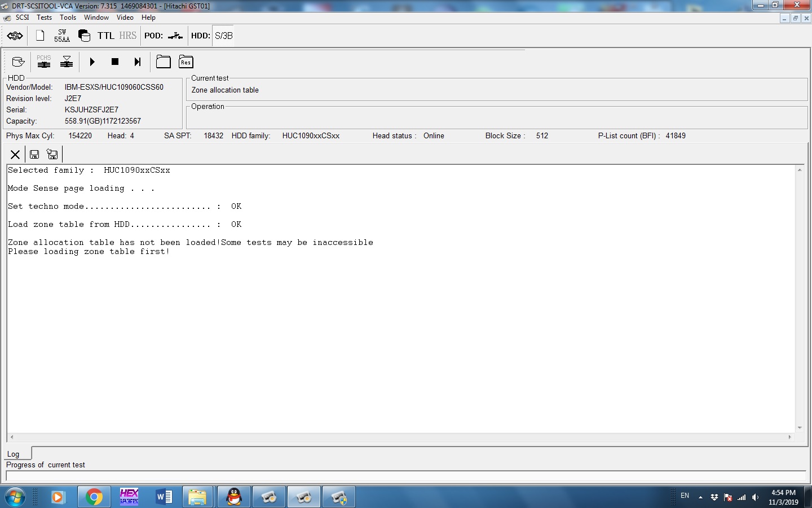Clear the log with the X icon
Screen dimensions: 812x508
[15, 154]
